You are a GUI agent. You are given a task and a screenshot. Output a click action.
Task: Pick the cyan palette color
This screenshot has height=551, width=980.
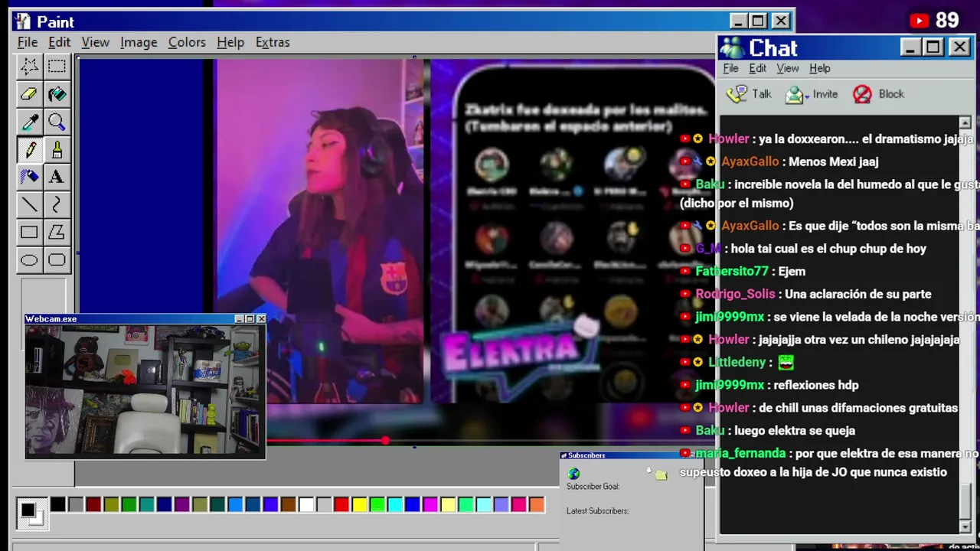395,504
